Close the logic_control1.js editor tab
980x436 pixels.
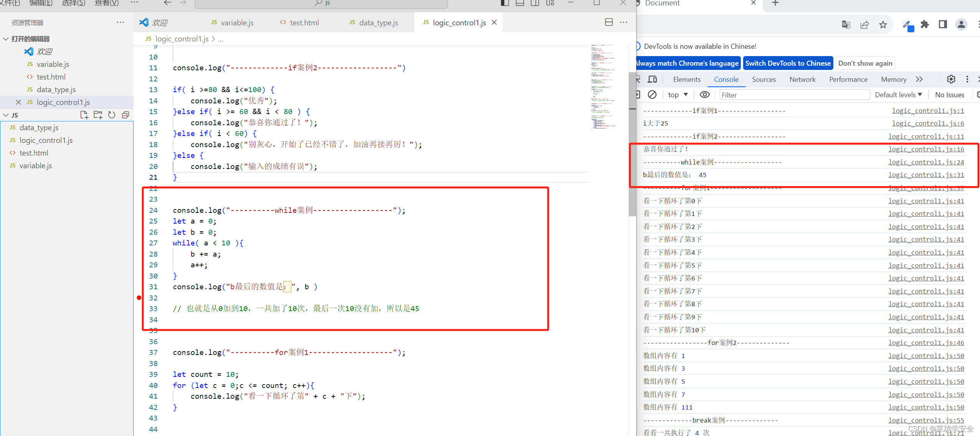pos(494,22)
